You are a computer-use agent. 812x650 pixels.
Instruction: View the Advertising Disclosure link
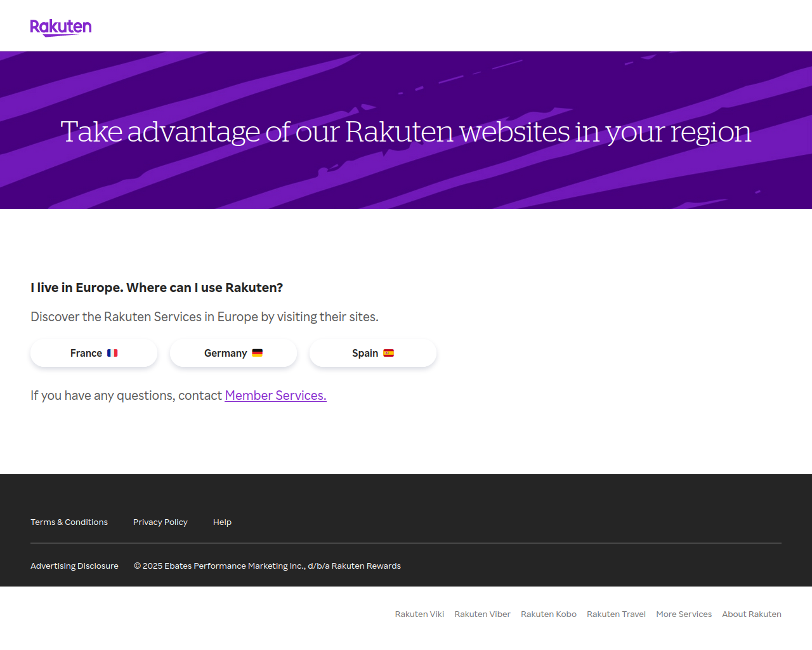pyautogui.click(x=74, y=566)
